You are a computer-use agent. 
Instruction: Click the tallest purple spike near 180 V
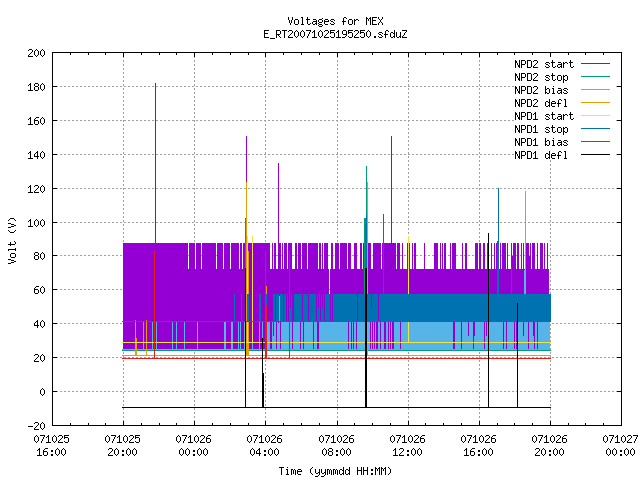tap(156, 163)
